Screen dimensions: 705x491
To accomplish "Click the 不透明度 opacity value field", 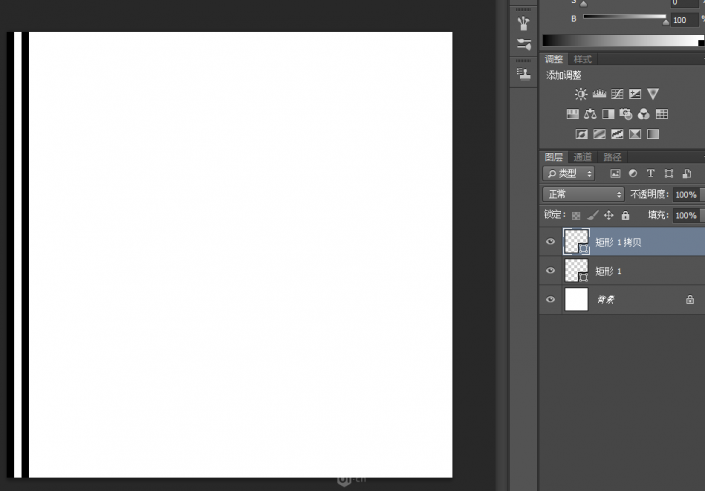I will (x=685, y=195).
